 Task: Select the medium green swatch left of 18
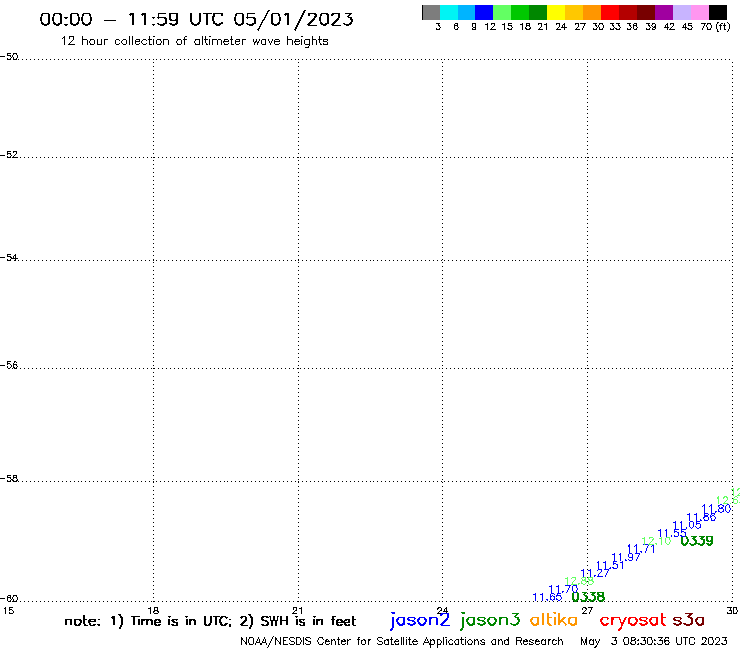pyautogui.click(x=521, y=12)
